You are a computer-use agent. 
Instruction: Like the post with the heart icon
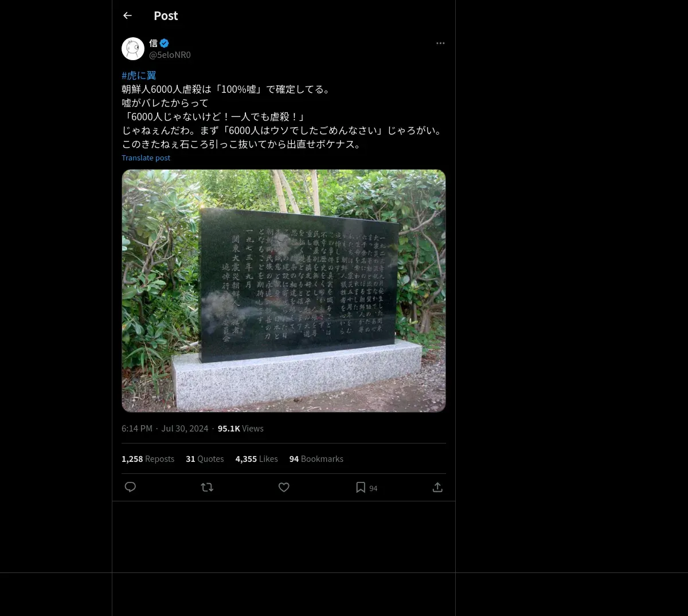tap(284, 487)
